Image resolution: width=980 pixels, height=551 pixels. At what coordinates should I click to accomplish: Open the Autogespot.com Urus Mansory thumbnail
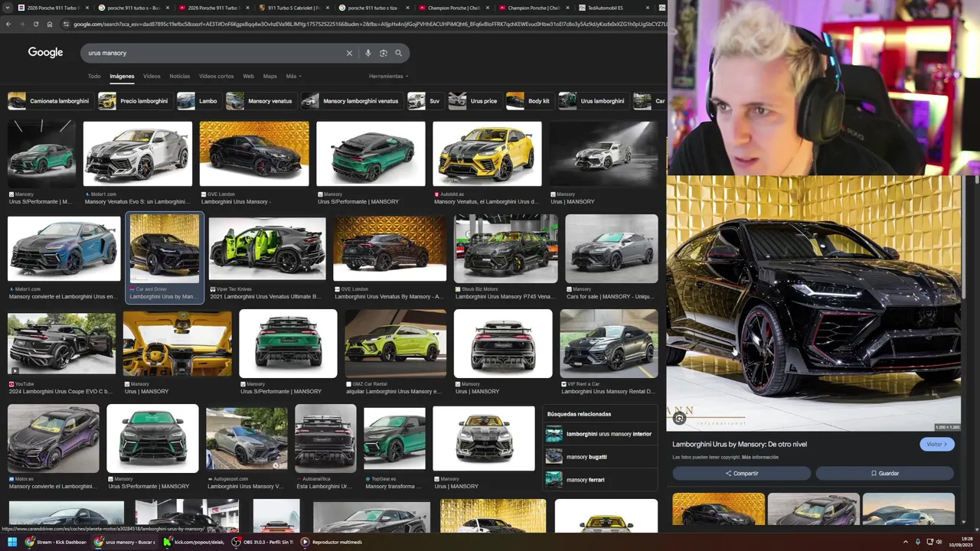coord(247,439)
